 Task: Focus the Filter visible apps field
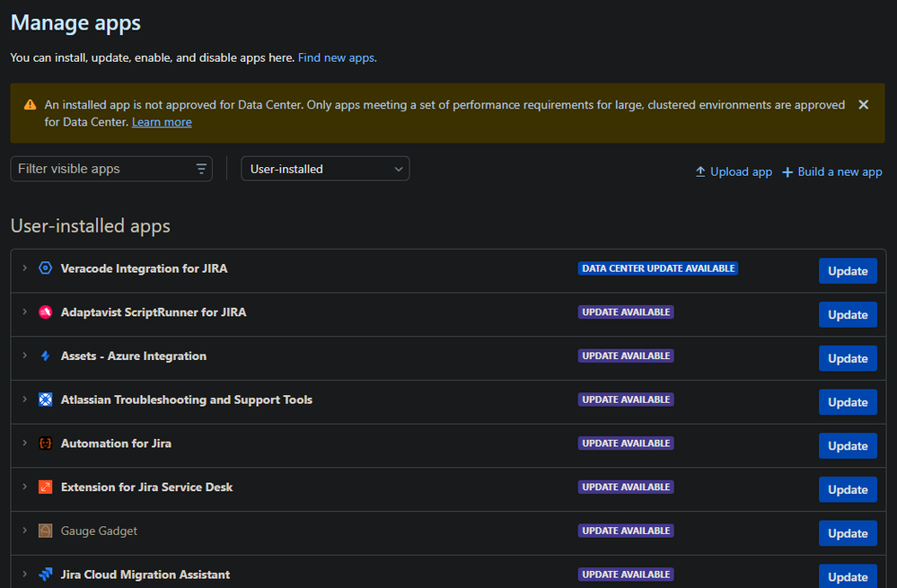click(x=111, y=169)
